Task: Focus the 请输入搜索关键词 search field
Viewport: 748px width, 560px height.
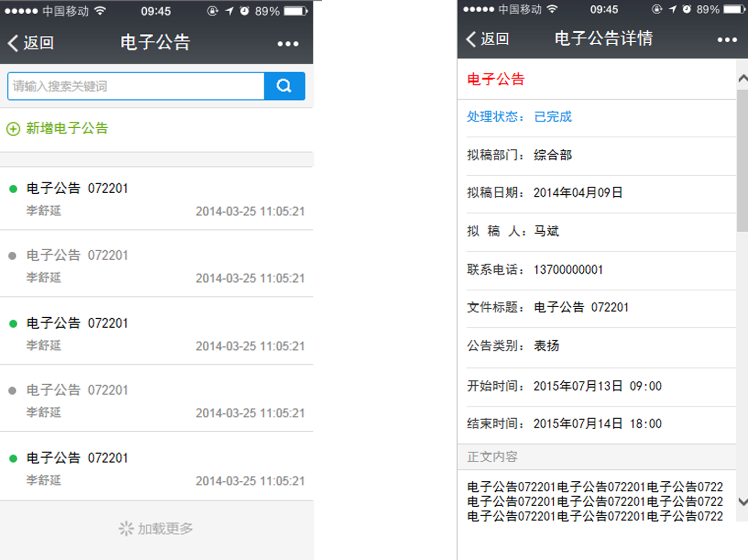Action: 136,86
